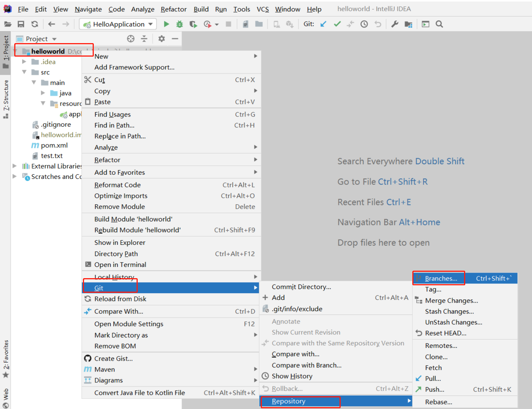Image resolution: width=532 pixels, height=409 pixels.
Task: Open the Build menu in menu bar
Action: pyautogui.click(x=201, y=9)
